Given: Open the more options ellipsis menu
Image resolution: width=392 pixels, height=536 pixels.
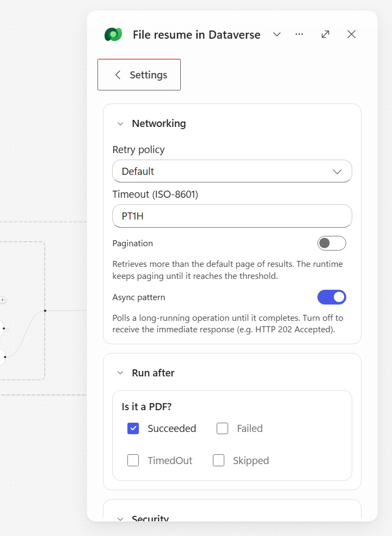Looking at the screenshot, I should click(x=299, y=34).
